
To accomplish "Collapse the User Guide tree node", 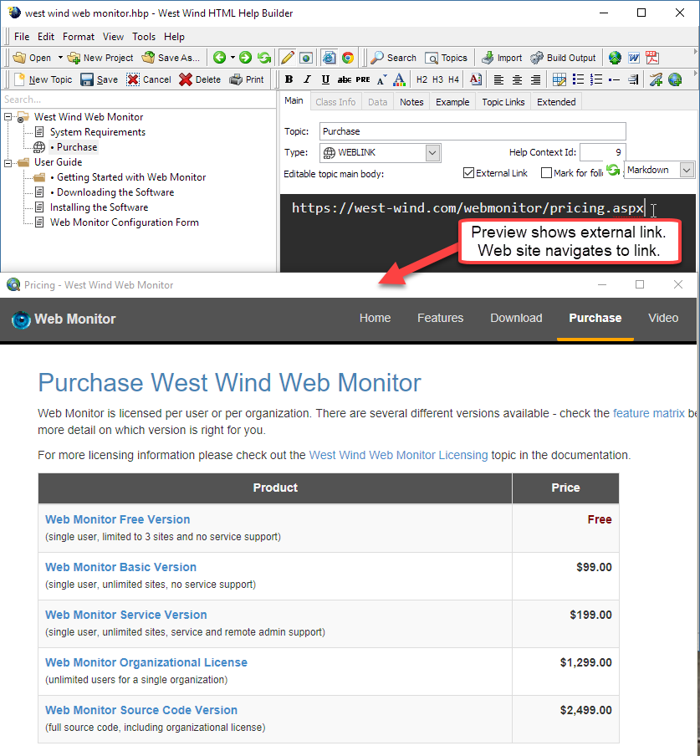I will click(8, 163).
